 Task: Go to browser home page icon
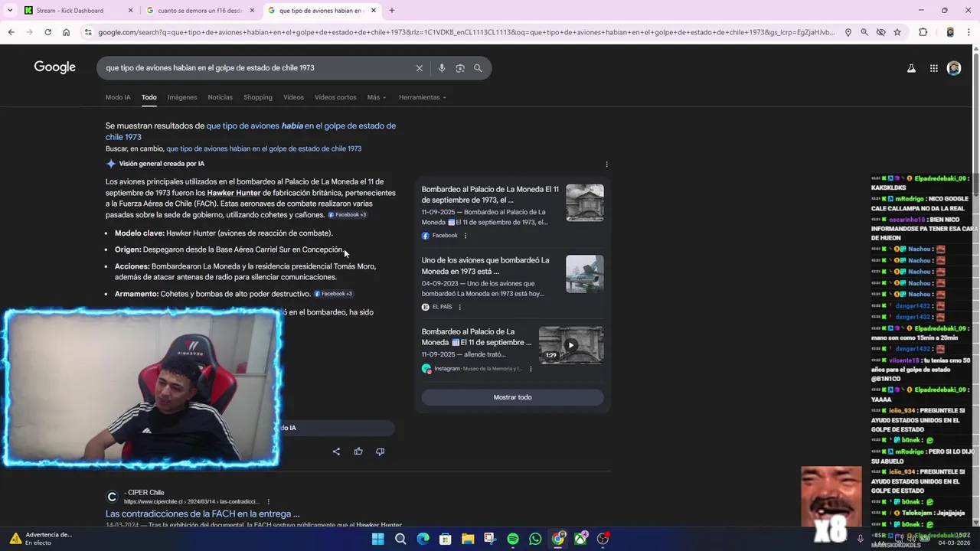(66, 32)
